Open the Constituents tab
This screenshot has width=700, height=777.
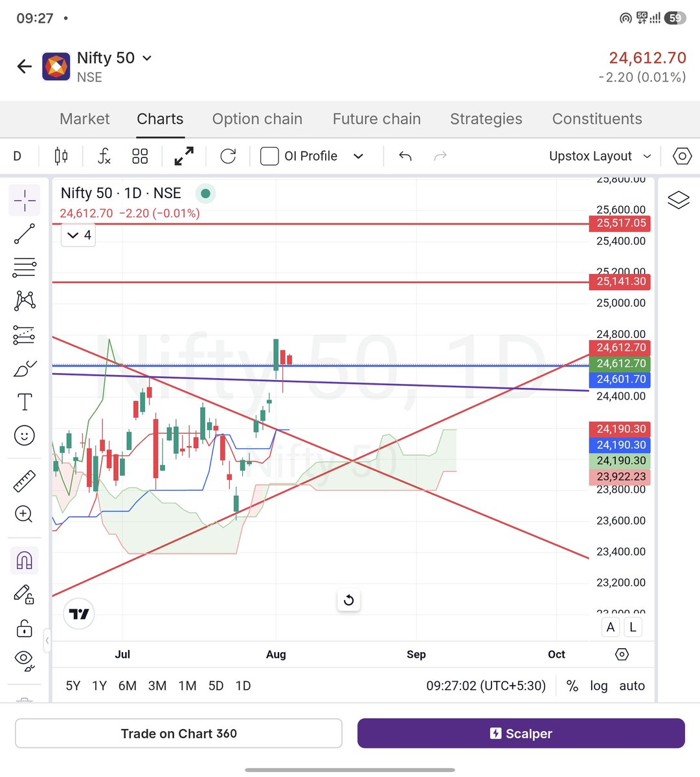click(597, 119)
